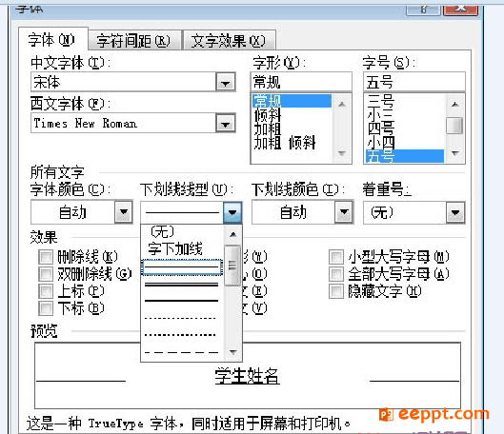Click the 字号 list scrollbar thumb

click(454, 126)
